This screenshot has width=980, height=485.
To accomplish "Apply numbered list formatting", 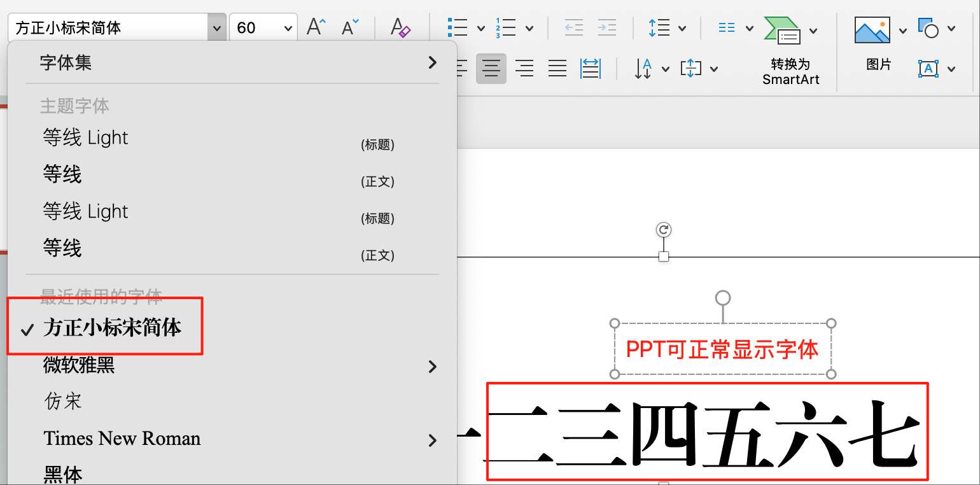I will (507, 27).
